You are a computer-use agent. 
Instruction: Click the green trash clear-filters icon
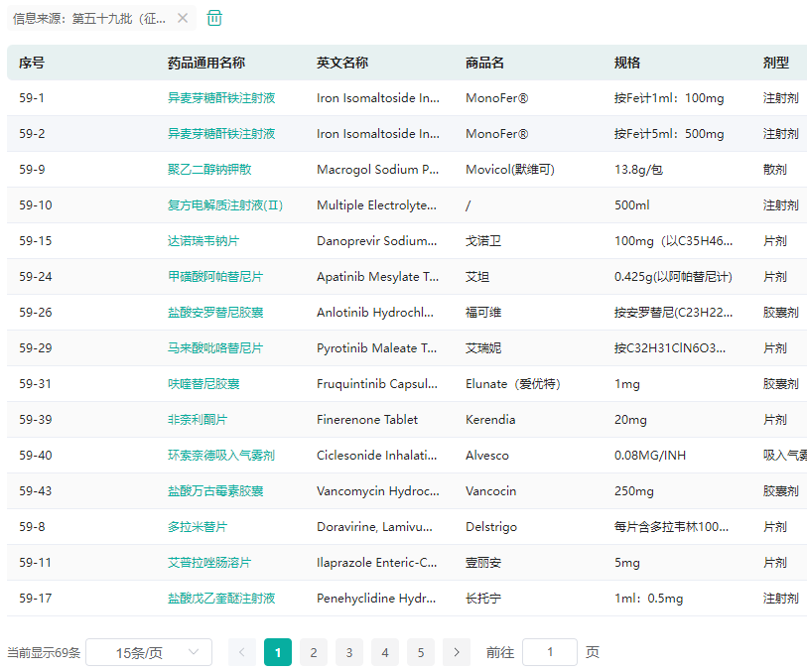(214, 18)
